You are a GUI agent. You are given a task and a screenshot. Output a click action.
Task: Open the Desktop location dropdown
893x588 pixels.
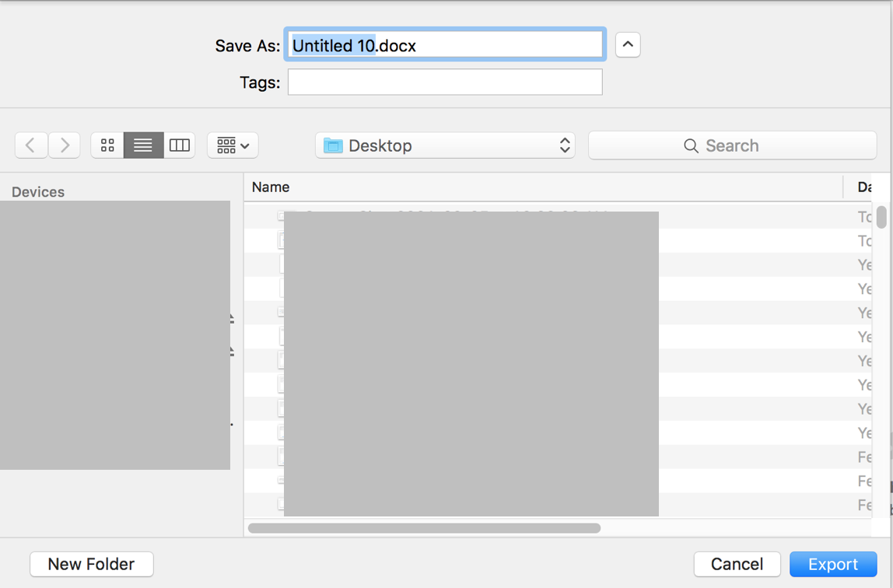[x=564, y=145]
